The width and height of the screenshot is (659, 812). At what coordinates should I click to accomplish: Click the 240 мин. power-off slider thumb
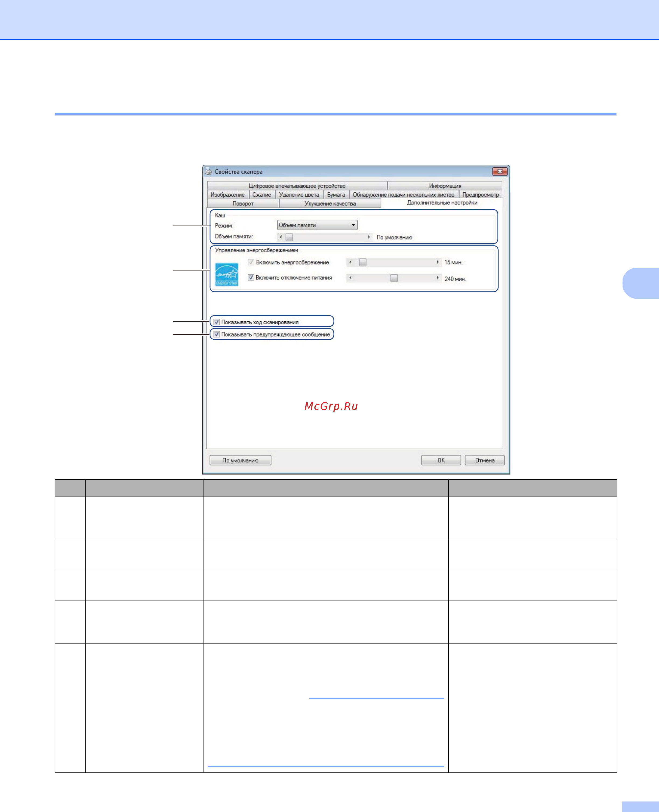394,278
